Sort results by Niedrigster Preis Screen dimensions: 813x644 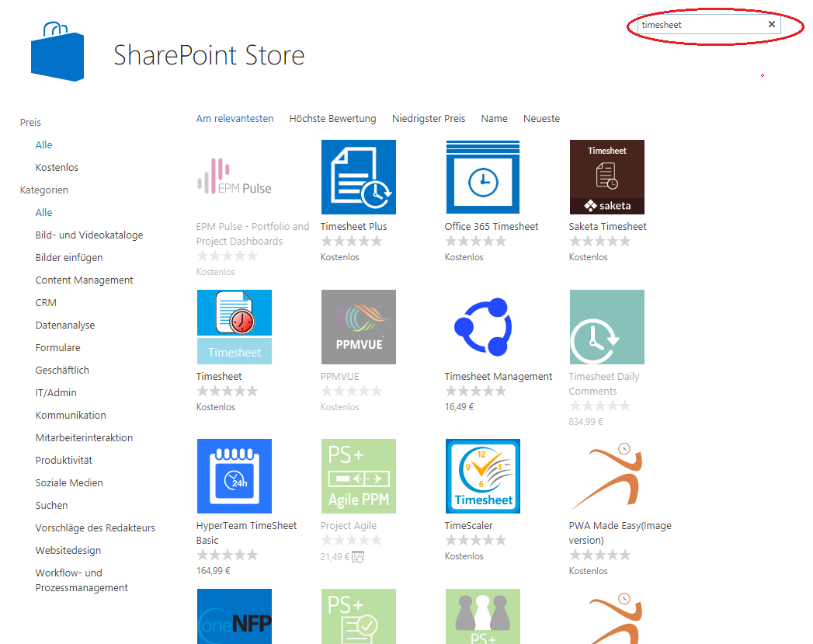(429, 118)
